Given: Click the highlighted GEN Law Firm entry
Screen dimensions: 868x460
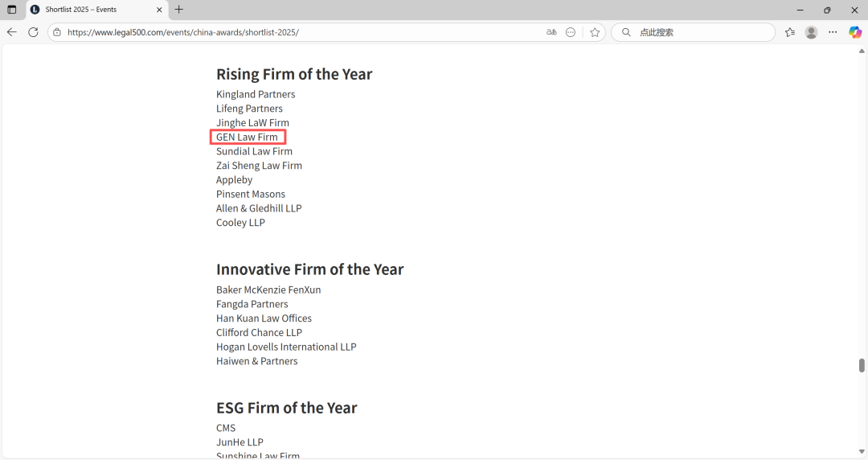Looking at the screenshot, I should pos(247,138).
